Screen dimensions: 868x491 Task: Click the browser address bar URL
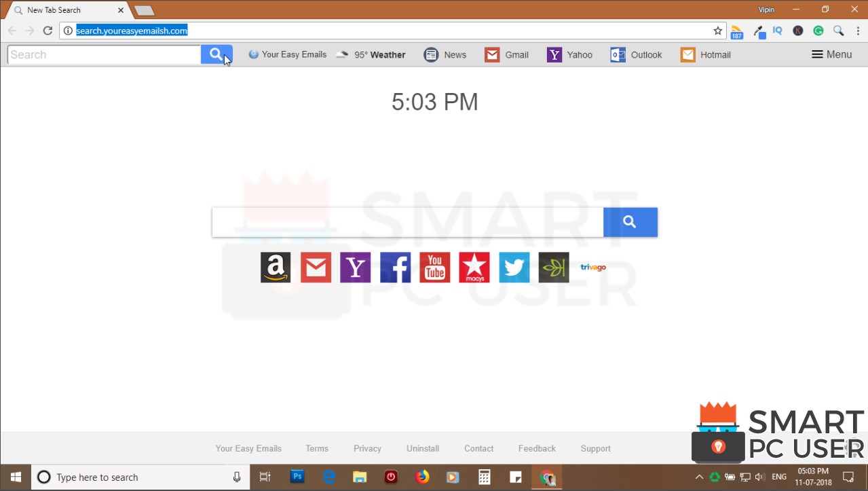tap(132, 31)
